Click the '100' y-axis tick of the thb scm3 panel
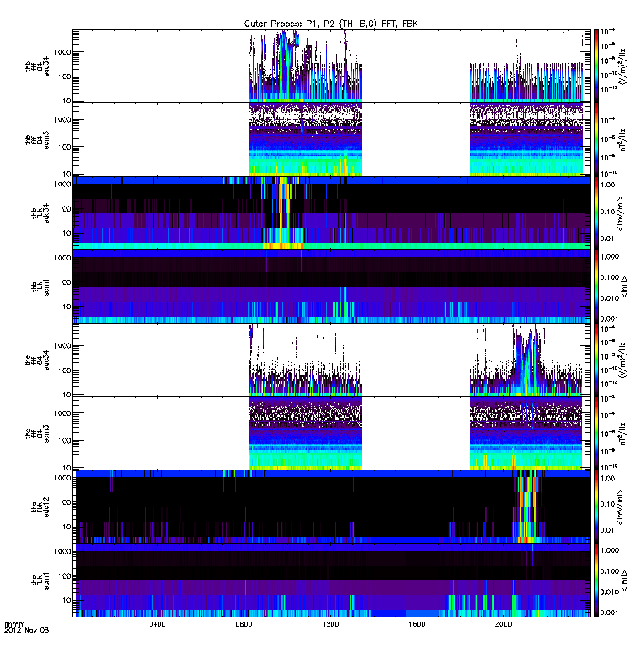Screen dimensions: 630x672 [65, 147]
